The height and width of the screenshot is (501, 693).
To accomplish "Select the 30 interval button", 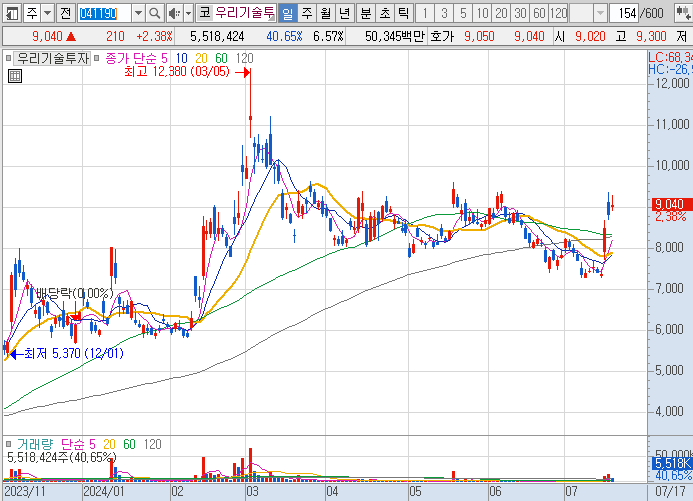I will coord(520,13).
